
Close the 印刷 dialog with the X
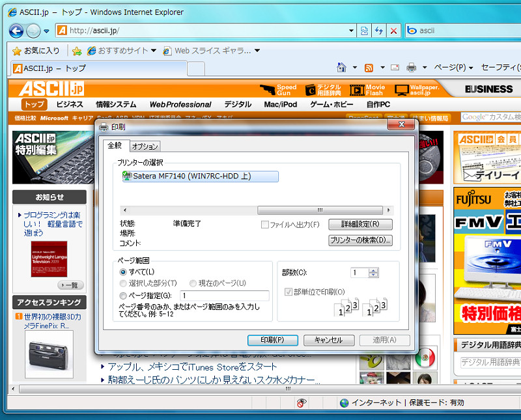pos(401,124)
